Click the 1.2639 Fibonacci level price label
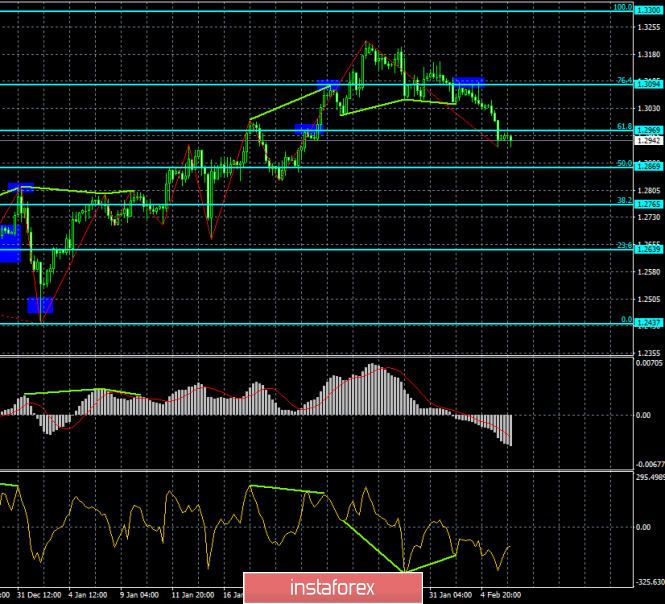 tap(648, 249)
